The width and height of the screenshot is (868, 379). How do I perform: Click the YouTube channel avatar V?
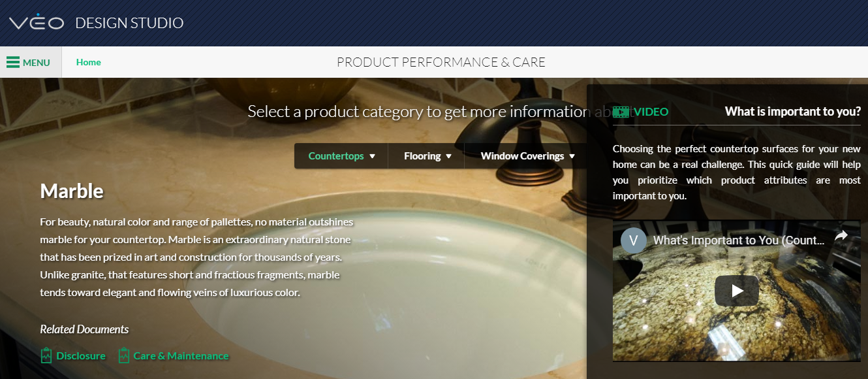tap(633, 240)
